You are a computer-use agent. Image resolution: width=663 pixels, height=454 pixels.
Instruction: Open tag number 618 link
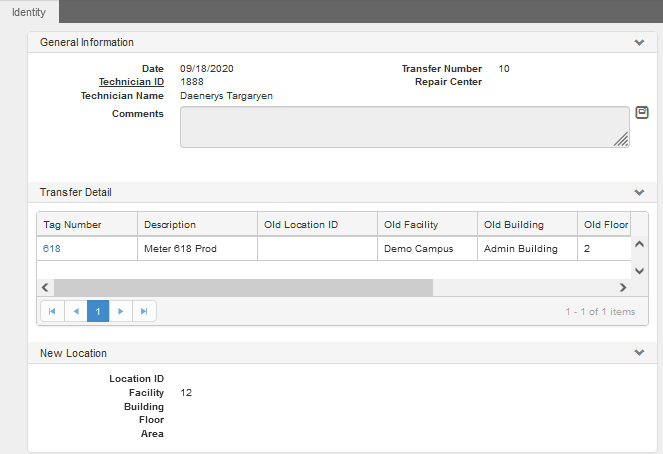pyautogui.click(x=52, y=249)
